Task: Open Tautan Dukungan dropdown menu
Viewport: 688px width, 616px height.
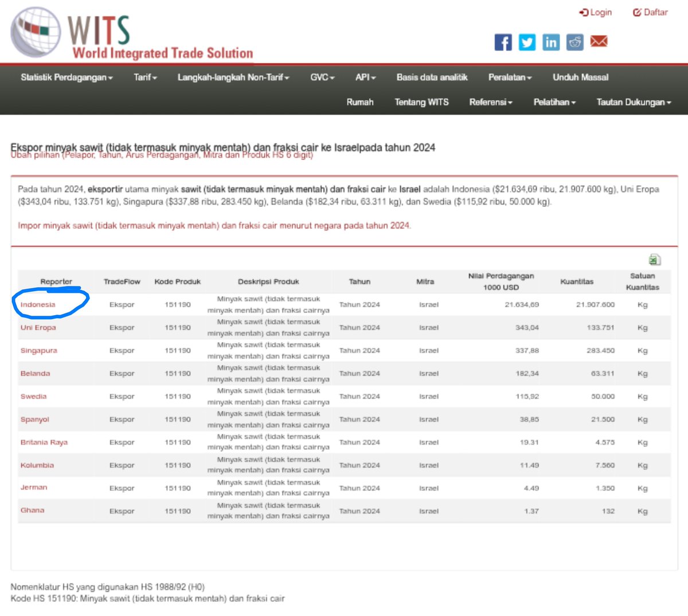Action: point(634,102)
